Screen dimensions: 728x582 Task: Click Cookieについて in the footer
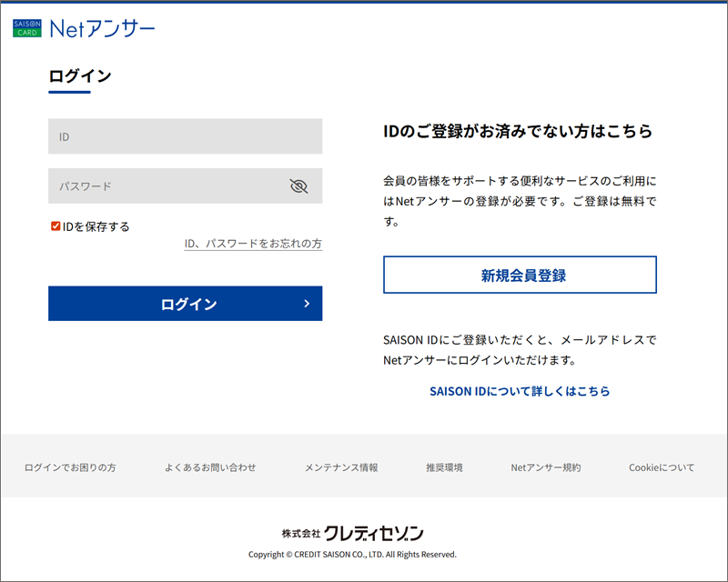pos(662,467)
